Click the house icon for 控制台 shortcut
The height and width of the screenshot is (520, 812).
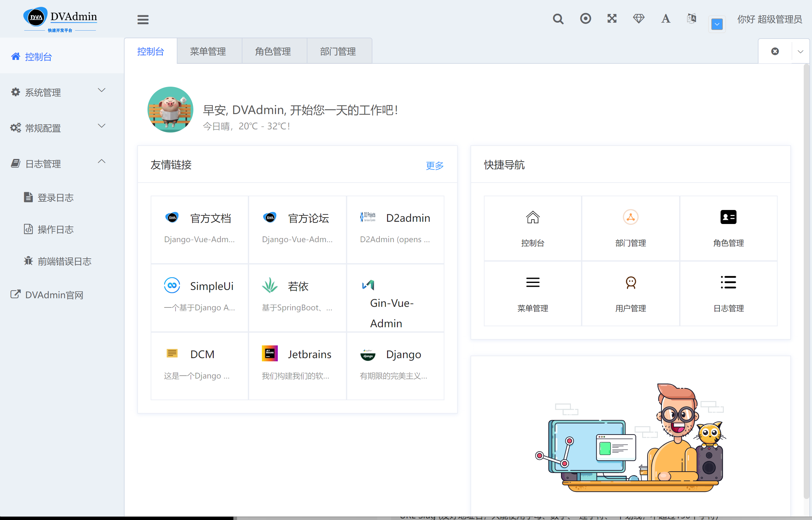(533, 217)
